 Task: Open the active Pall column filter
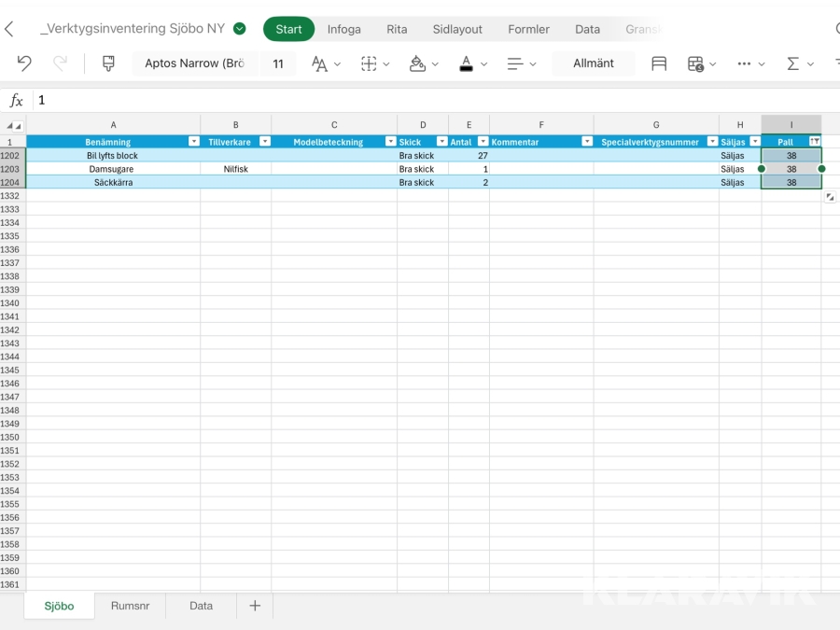pyautogui.click(x=815, y=141)
